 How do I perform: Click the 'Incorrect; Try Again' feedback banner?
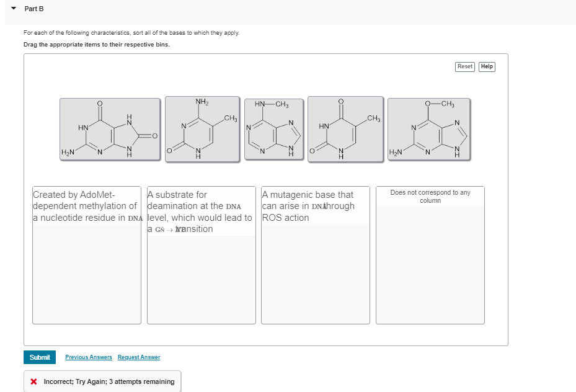point(101,381)
